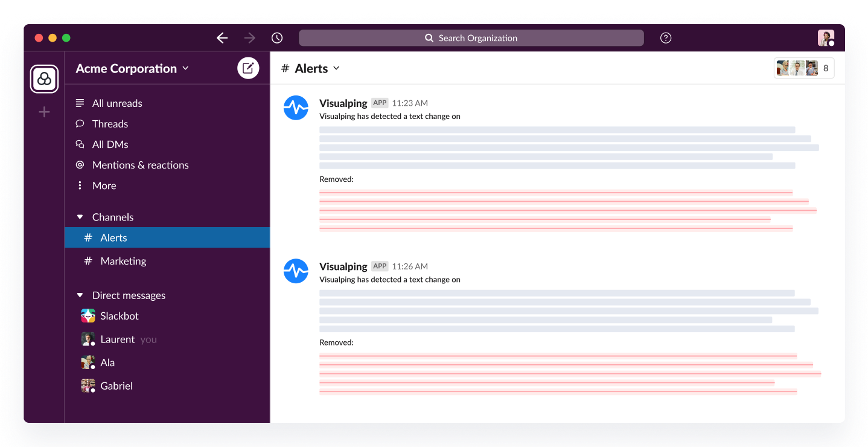
Task: Collapse the Channels section
Action: coord(80,217)
